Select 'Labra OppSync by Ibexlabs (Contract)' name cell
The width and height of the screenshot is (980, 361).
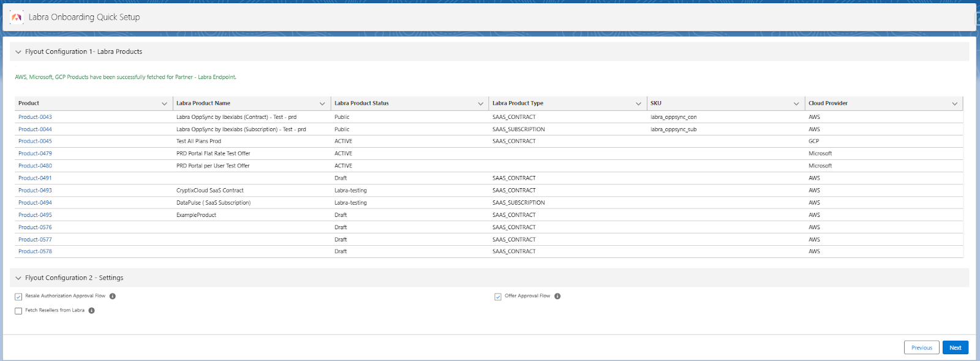pos(236,117)
